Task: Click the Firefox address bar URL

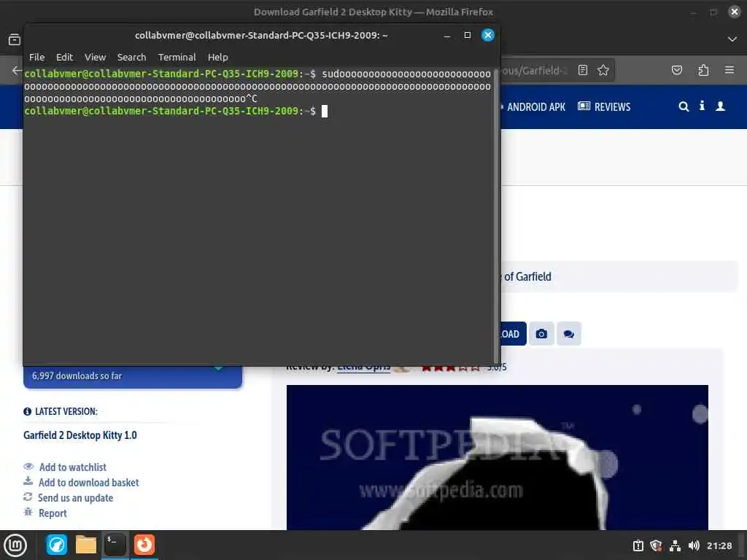Action: (535, 71)
